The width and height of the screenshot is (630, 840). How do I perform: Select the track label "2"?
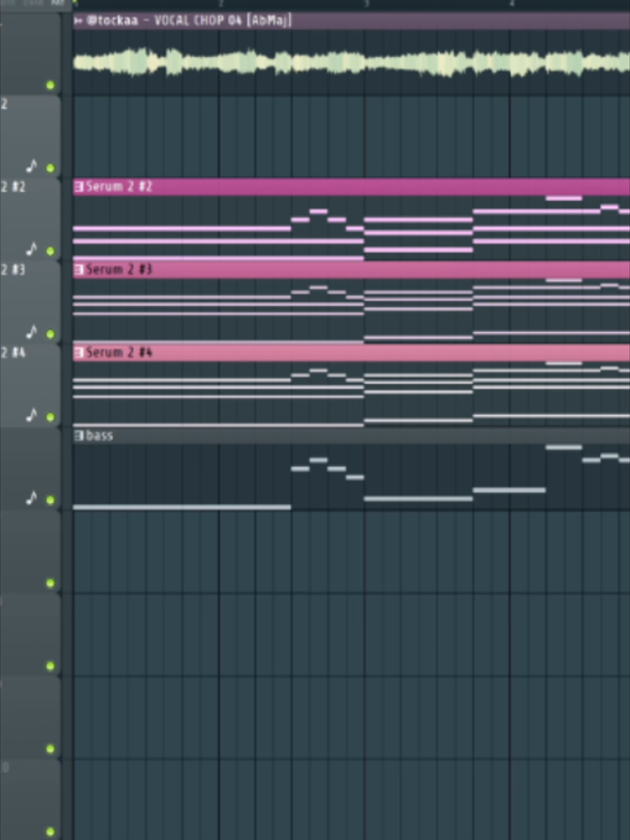[x=5, y=104]
